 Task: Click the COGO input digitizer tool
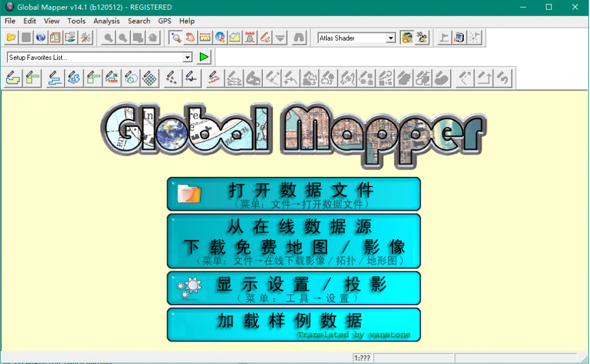[112, 78]
